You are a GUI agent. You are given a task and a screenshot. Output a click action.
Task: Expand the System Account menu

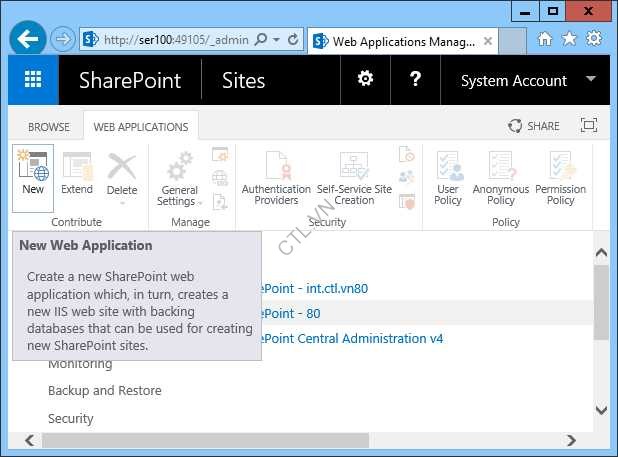tap(590, 79)
